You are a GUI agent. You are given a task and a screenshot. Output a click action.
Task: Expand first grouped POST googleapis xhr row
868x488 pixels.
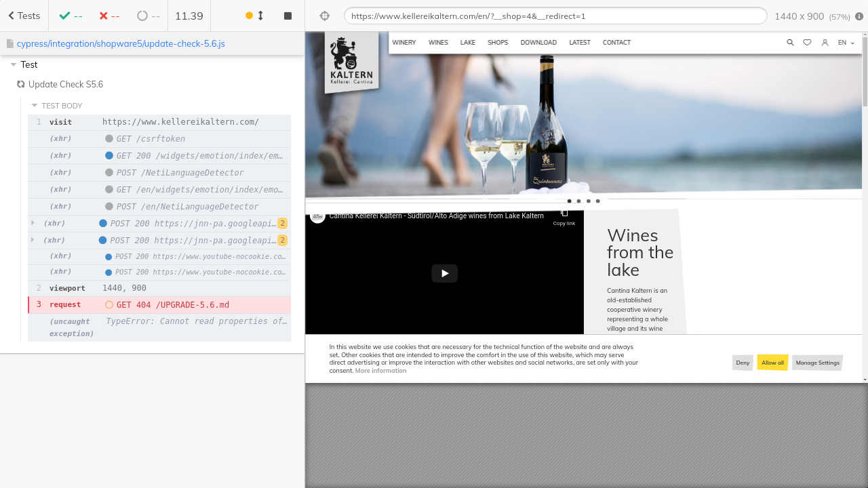point(33,223)
